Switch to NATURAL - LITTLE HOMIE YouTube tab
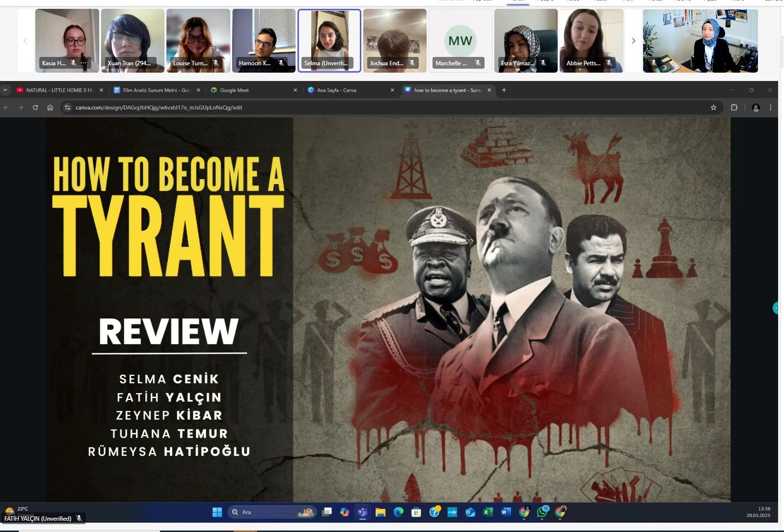Viewport: 784px width, 532px height. tap(59, 90)
